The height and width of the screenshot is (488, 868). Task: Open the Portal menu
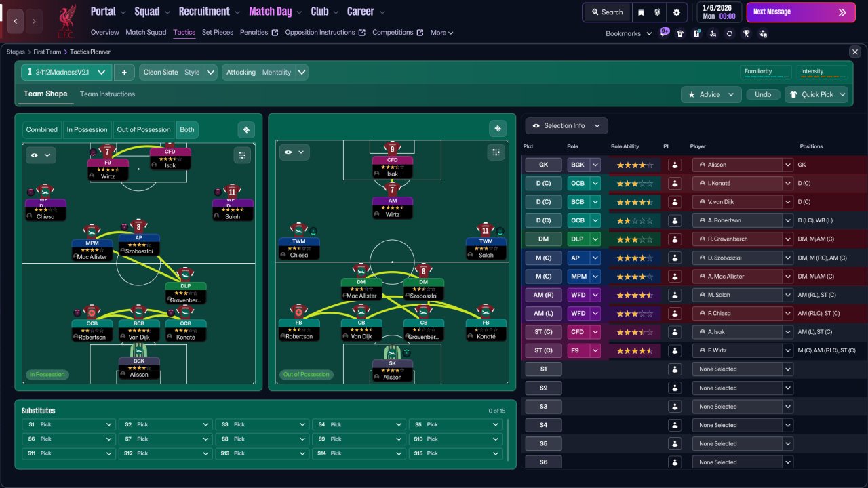(108, 12)
